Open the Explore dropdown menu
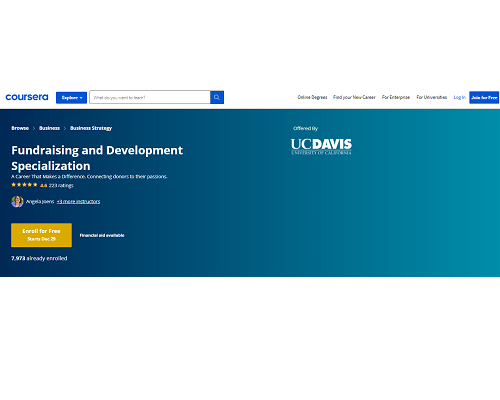 click(71, 98)
